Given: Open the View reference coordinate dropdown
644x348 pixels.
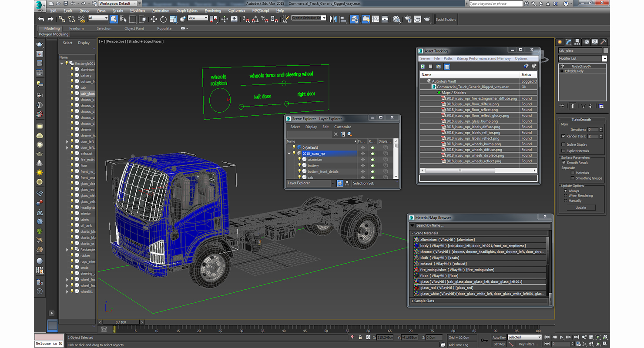Looking at the screenshot, I should coord(198,18).
